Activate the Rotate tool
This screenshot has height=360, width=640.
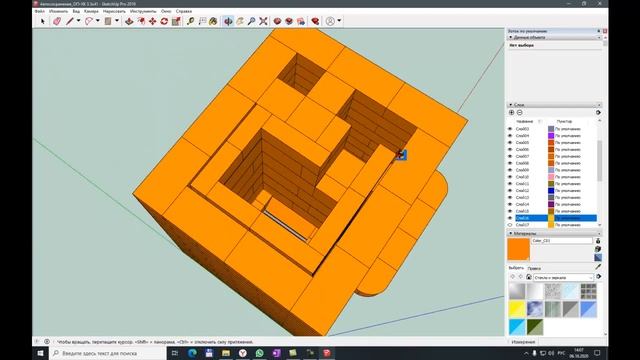[x=164, y=21]
